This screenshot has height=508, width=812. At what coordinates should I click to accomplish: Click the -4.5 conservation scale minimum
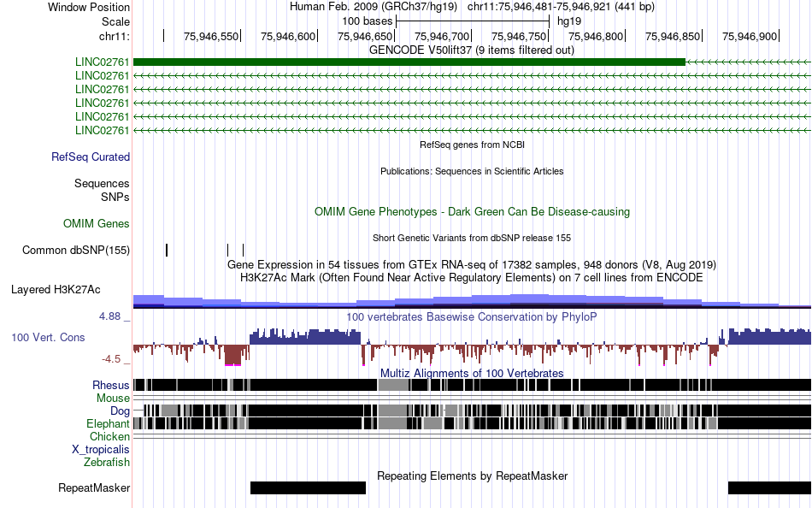pyautogui.click(x=111, y=359)
